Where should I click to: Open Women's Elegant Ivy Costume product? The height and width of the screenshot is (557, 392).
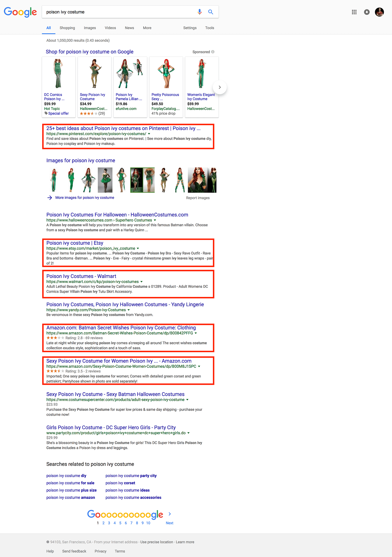[x=202, y=87]
